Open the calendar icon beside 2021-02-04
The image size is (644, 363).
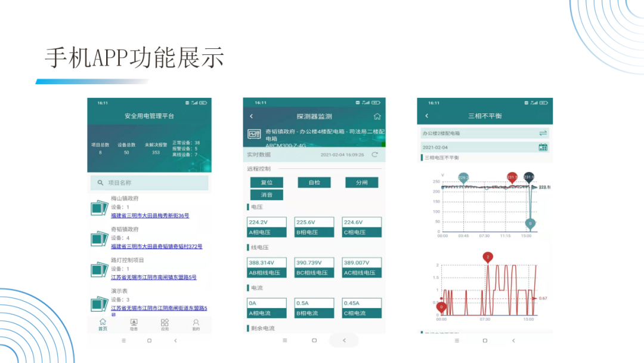(x=544, y=147)
